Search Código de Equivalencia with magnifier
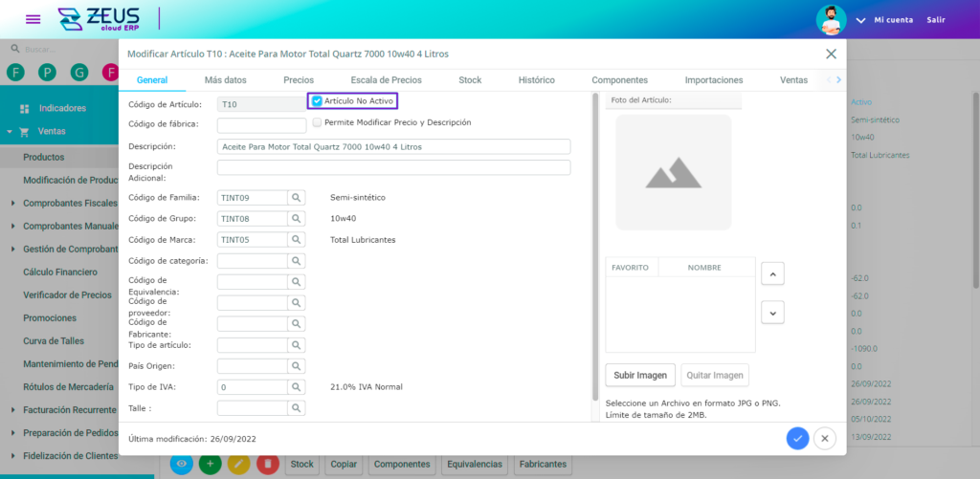This screenshot has height=479, width=980. (x=297, y=282)
